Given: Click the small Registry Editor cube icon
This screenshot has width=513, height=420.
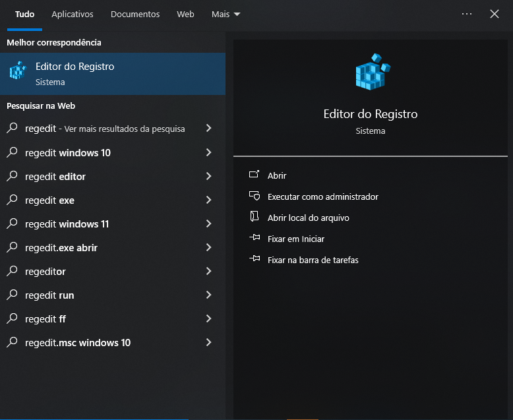Looking at the screenshot, I should 18,71.
